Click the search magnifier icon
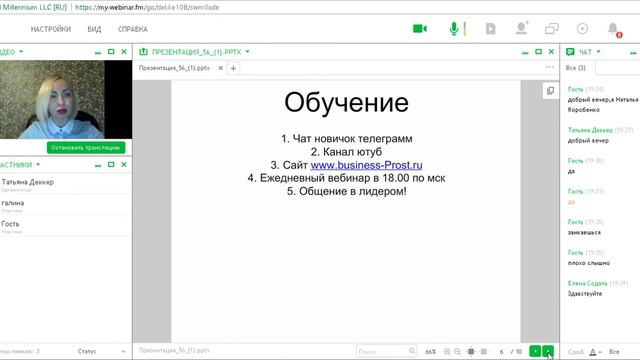640x360 pixels. pyautogui.click(x=412, y=351)
